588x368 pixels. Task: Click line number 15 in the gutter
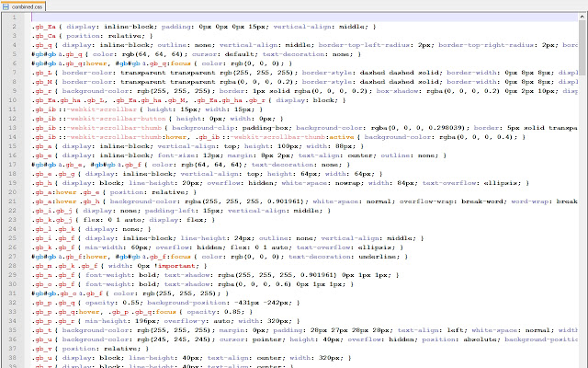pos(16,144)
